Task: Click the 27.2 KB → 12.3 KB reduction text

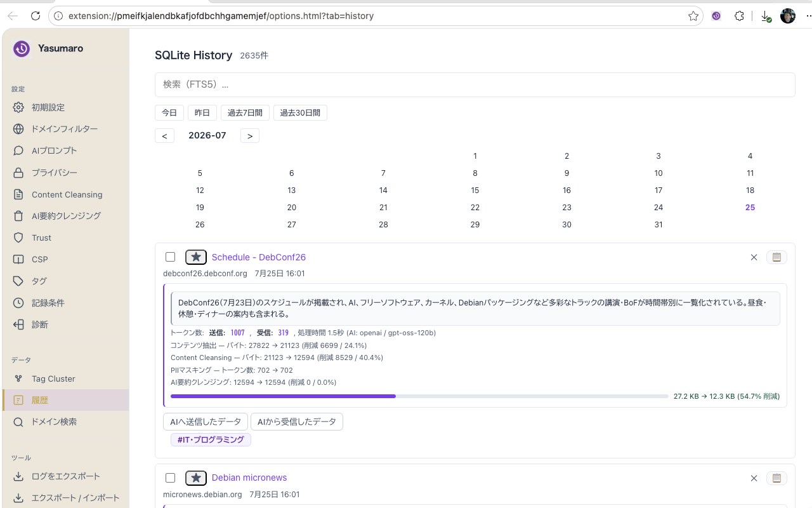Action: tap(726, 396)
